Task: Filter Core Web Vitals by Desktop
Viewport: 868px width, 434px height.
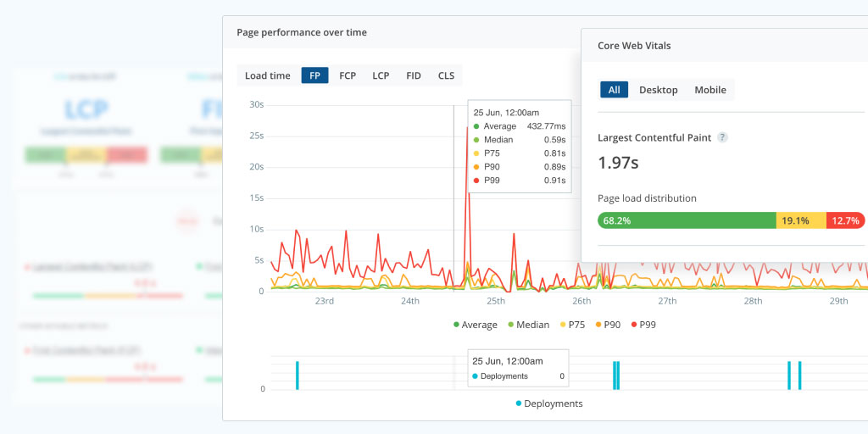Action: tap(658, 90)
